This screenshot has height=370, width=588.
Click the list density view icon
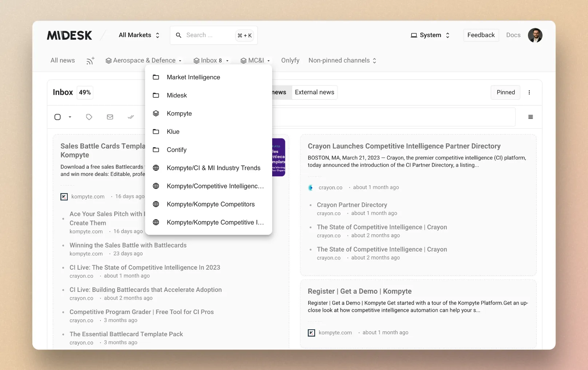click(x=531, y=117)
